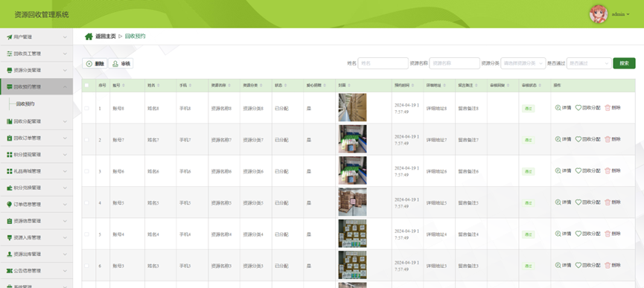The height and width of the screenshot is (288, 644).
Task: Sort by the 资源名称 header arrows
Action: (x=229, y=86)
